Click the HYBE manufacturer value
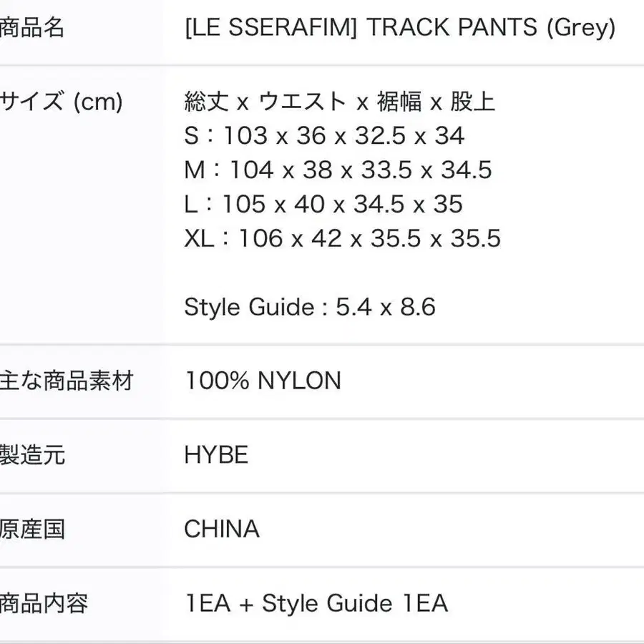The height and width of the screenshot is (644, 644). pos(216,455)
